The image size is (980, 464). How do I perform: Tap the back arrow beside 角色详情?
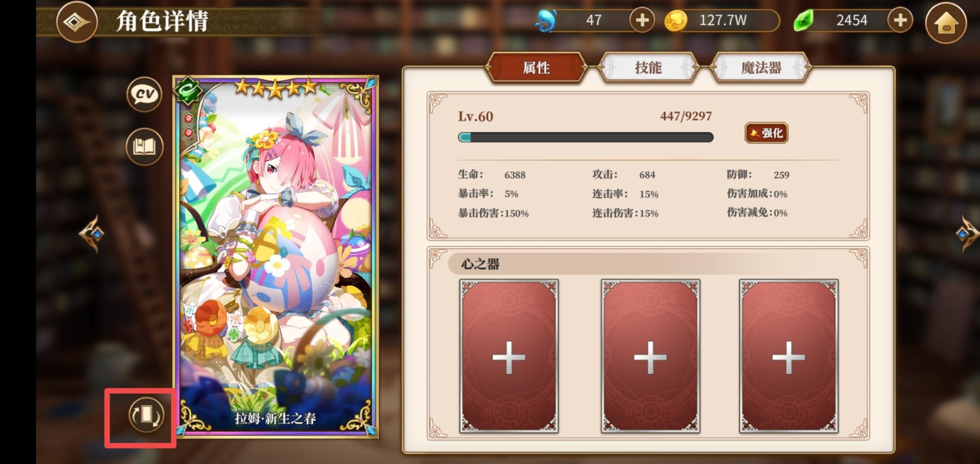click(x=77, y=22)
